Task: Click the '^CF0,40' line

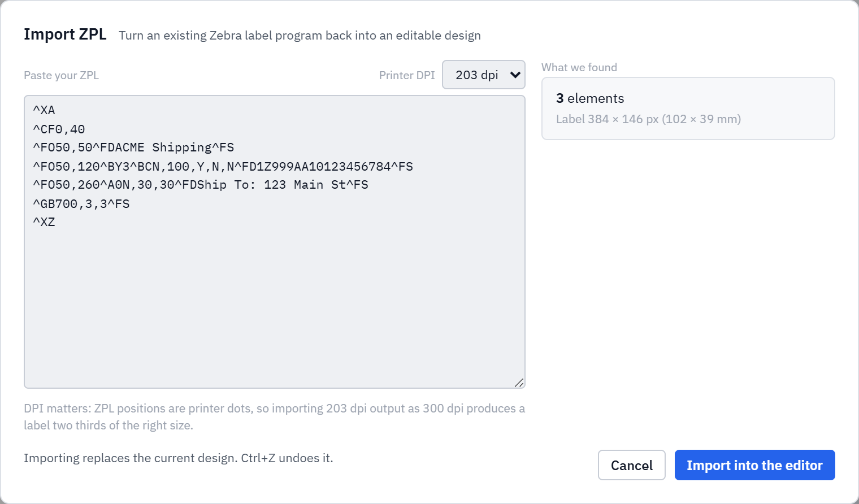Action: pyautogui.click(x=59, y=129)
